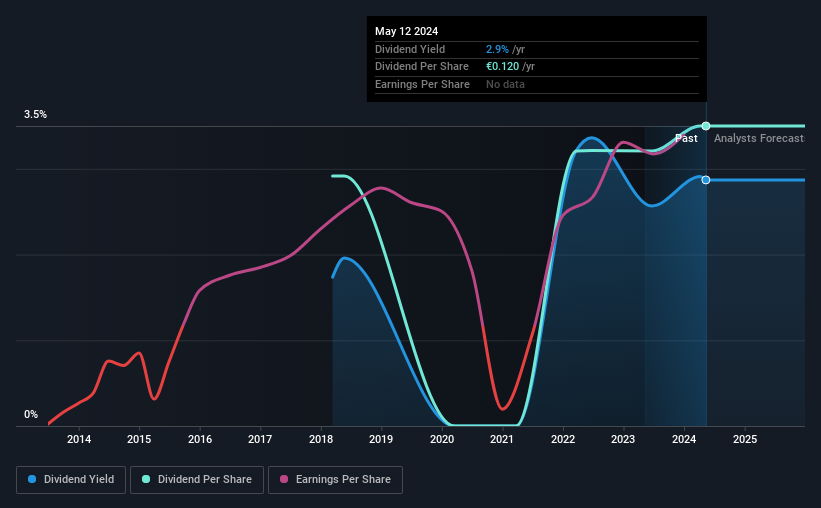The image size is (821, 508).
Task: Click the 2023 x-axis label
Action: [x=623, y=439]
